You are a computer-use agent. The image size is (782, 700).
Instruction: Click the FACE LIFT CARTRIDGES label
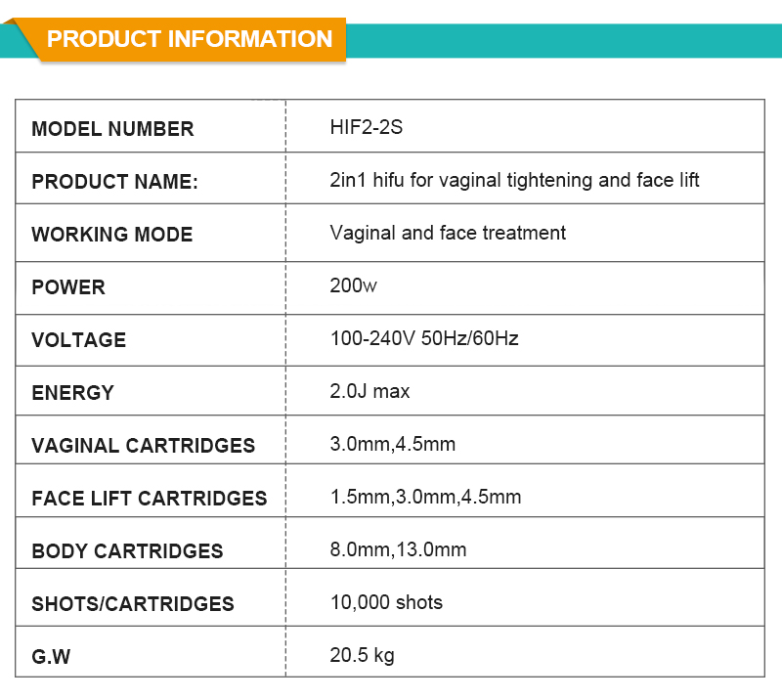[x=150, y=499]
